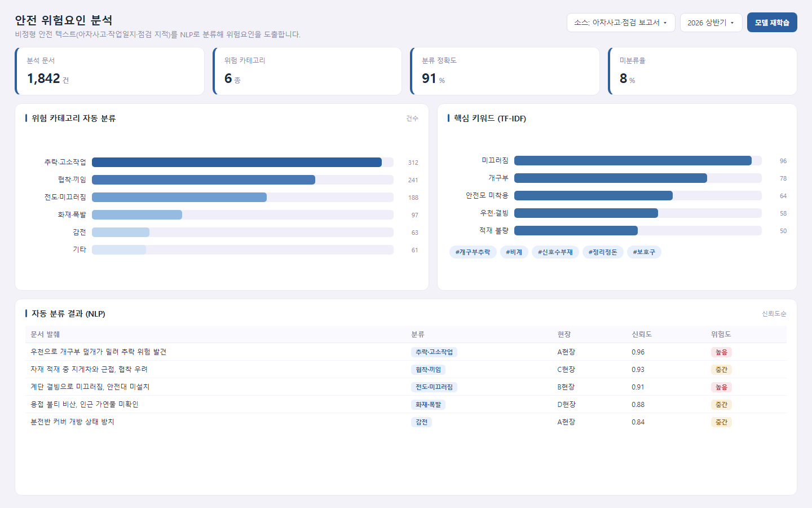This screenshot has width=812, height=508.
Task: Select the #비계 keyword tag
Action: point(514,252)
